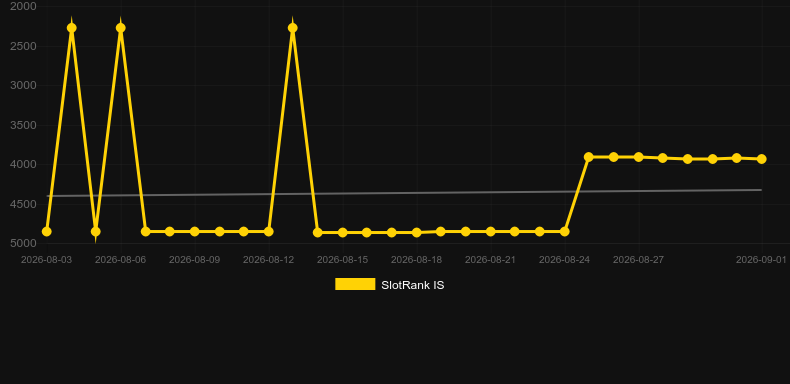This screenshot has width=790, height=384.
Task: Click the 3000 y-axis label
Action: pyautogui.click(x=23, y=85)
